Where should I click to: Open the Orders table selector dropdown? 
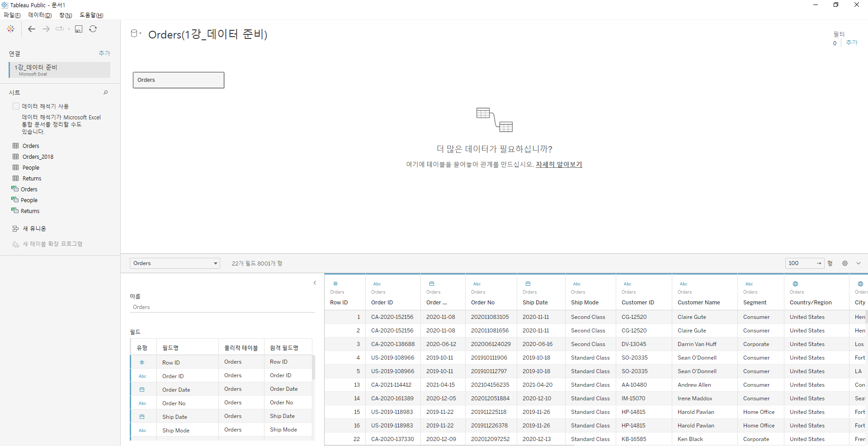[175, 263]
